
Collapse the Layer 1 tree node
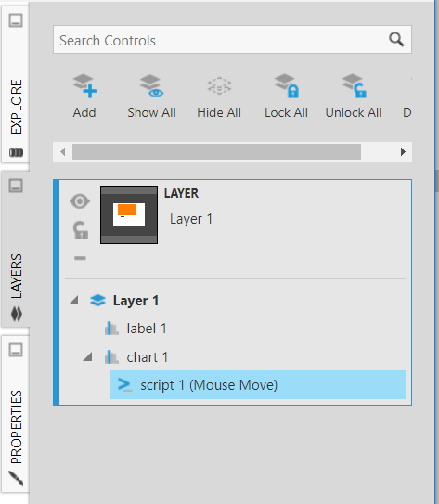pyautogui.click(x=74, y=301)
